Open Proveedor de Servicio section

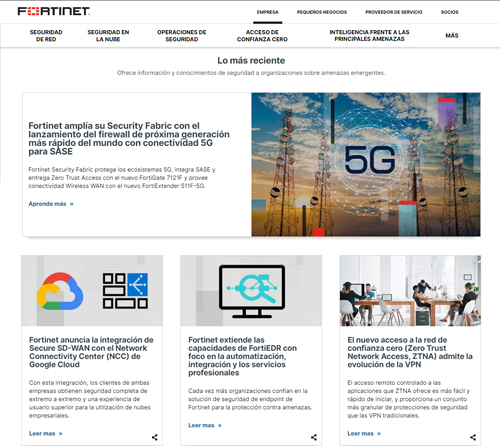click(x=394, y=12)
